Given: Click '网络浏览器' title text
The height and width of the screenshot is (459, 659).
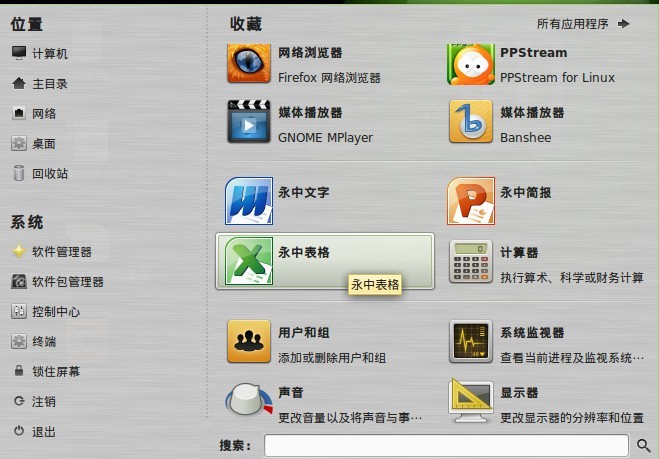Looking at the screenshot, I should click(x=310, y=53).
